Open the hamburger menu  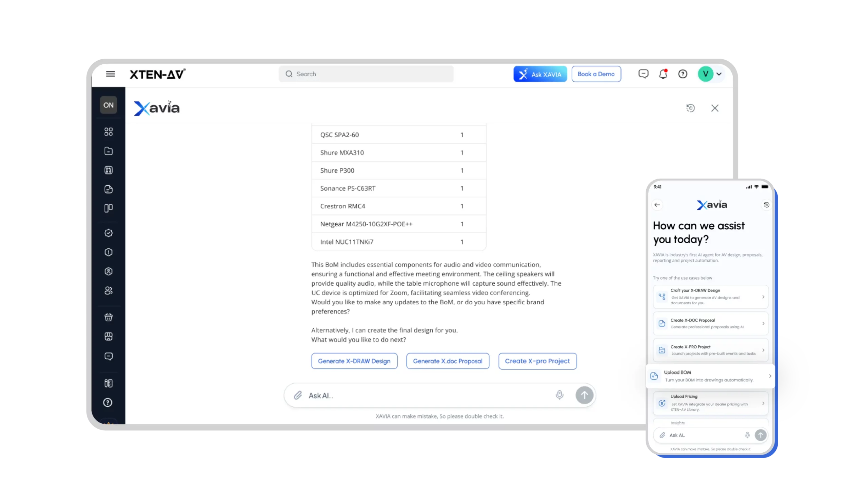click(110, 74)
